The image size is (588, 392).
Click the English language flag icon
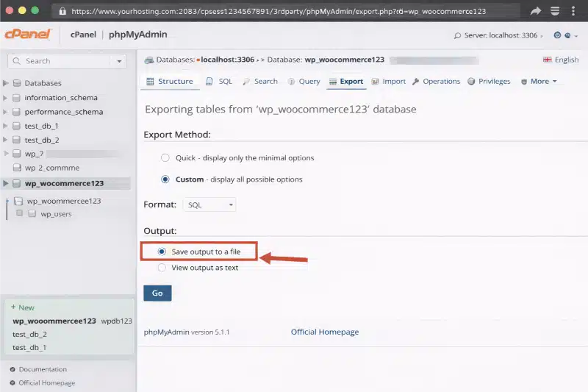[x=547, y=60]
